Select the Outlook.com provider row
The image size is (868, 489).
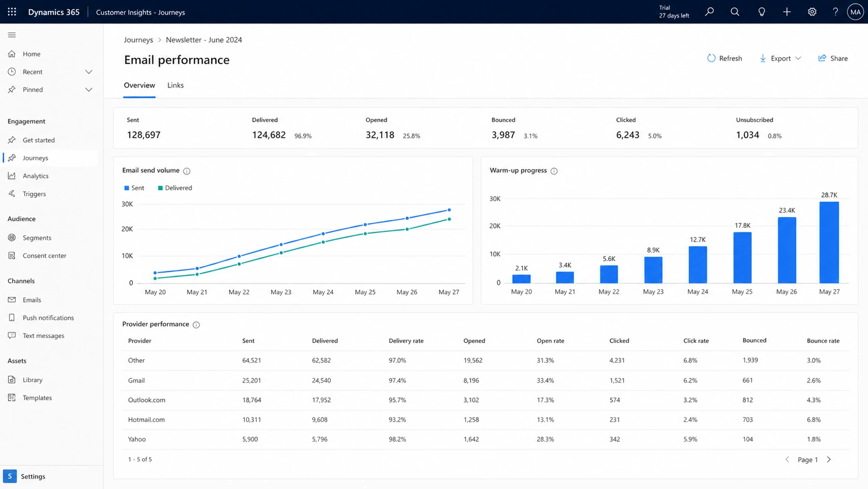[486, 400]
